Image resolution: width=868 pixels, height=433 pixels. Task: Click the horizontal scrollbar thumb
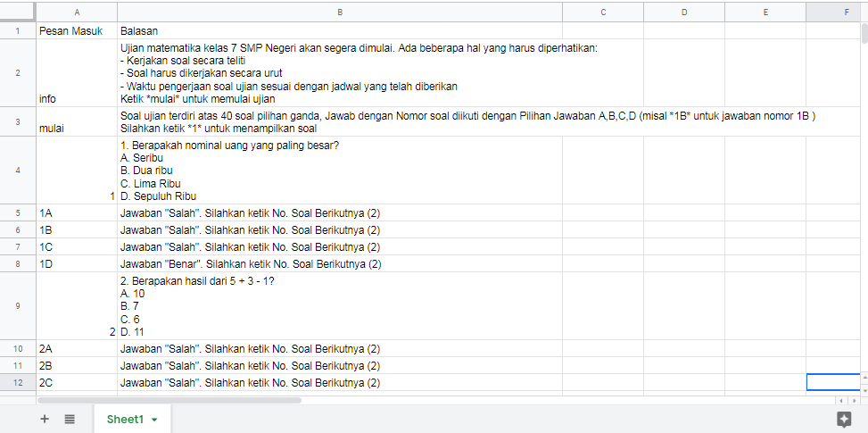169,400
